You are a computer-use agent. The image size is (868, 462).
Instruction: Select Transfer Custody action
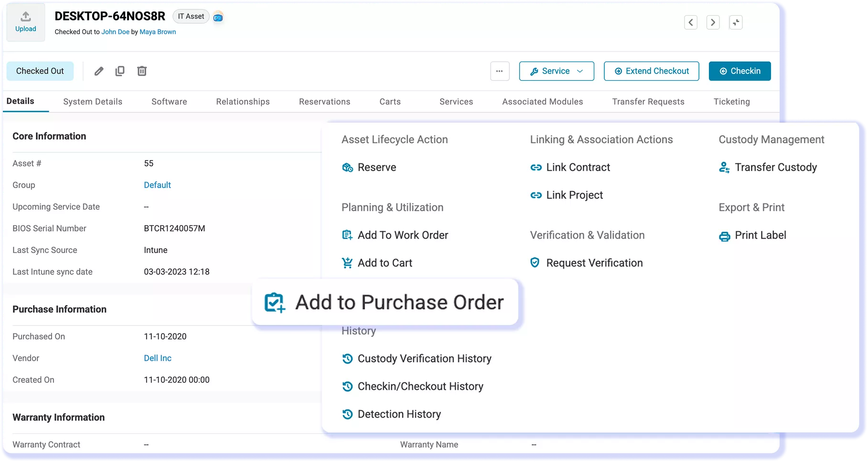pyautogui.click(x=768, y=168)
